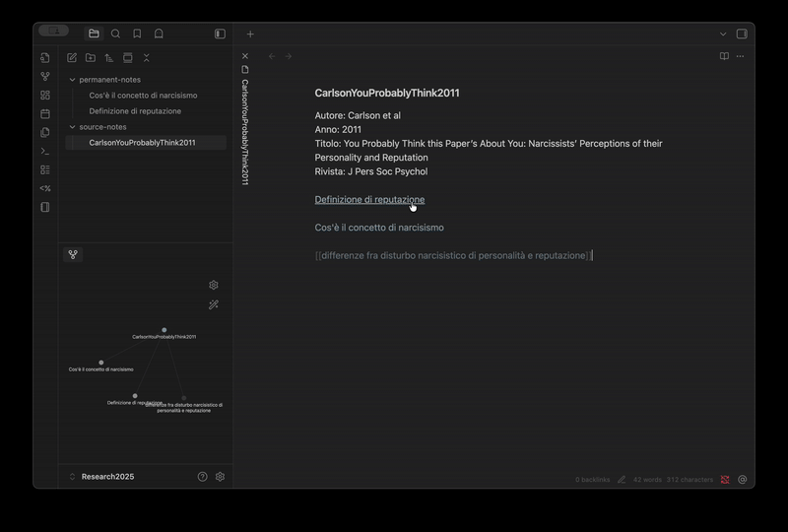Open a new tab with the plus button

[x=250, y=33]
